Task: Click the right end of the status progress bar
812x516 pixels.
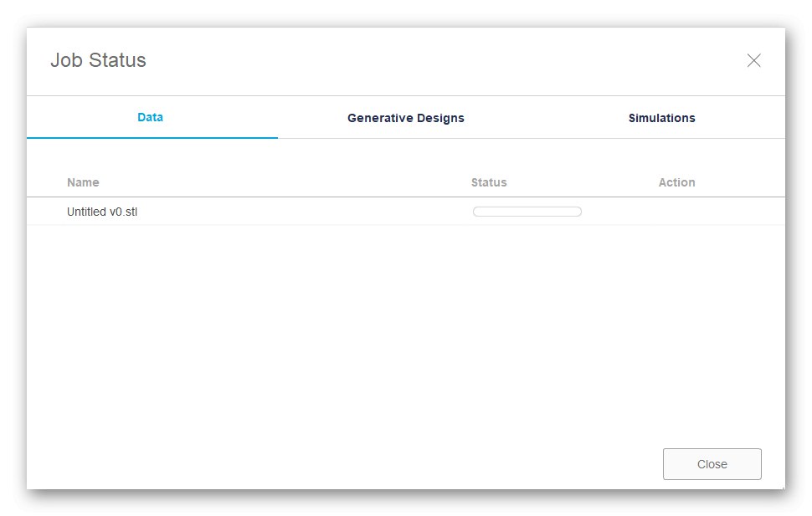Action: [578, 212]
